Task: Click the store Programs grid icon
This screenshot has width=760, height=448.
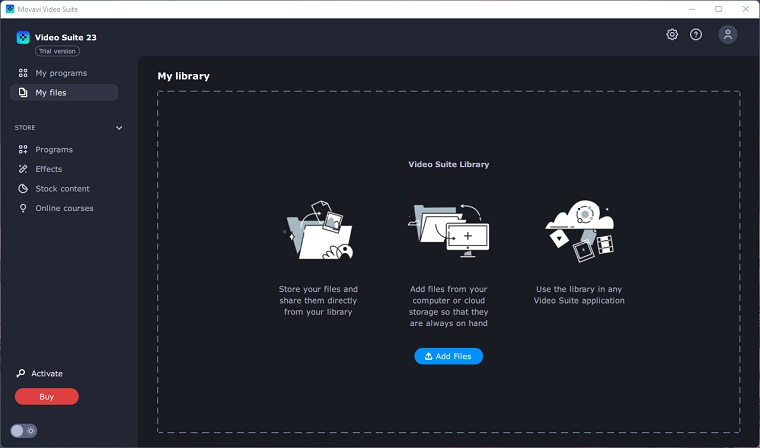Action: pyautogui.click(x=23, y=149)
